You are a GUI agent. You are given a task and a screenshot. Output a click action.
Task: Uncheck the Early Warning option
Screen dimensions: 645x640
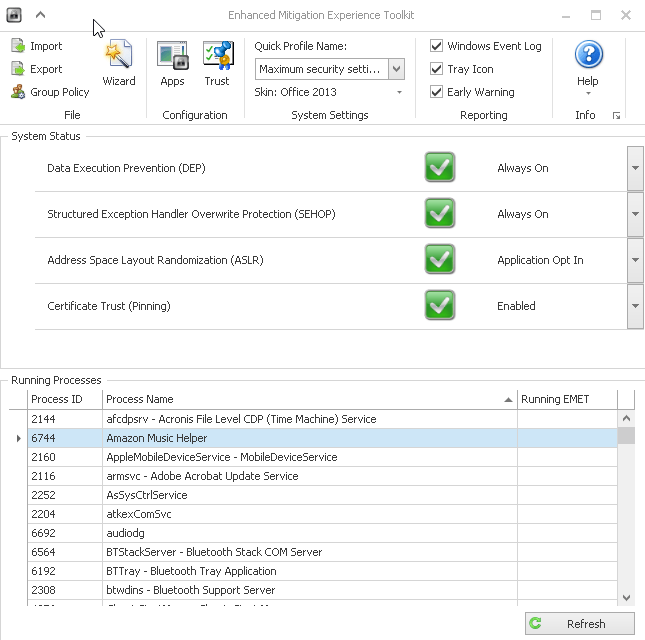coord(437,92)
